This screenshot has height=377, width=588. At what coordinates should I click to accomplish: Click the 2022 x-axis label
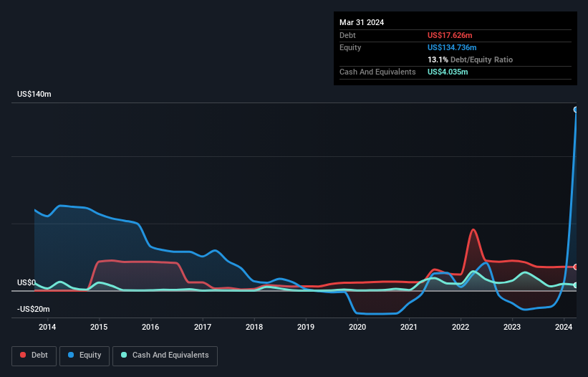[x=461, y=327]
